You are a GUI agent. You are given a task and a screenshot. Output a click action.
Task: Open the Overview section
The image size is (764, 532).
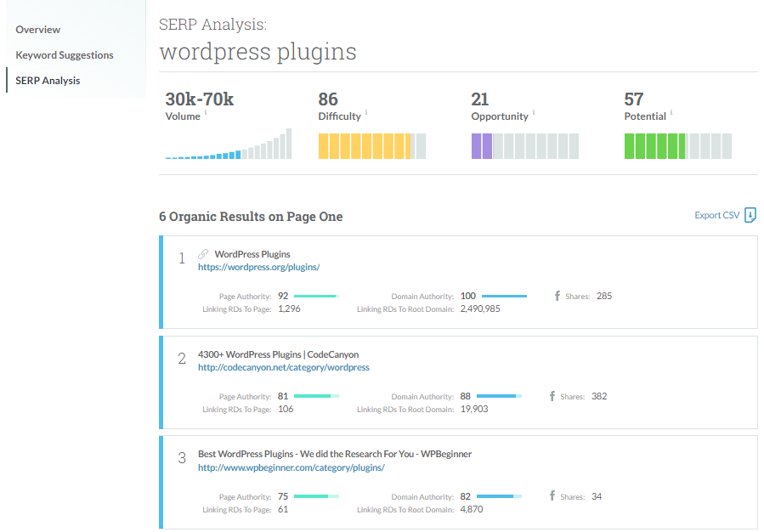tap(38, 30)
